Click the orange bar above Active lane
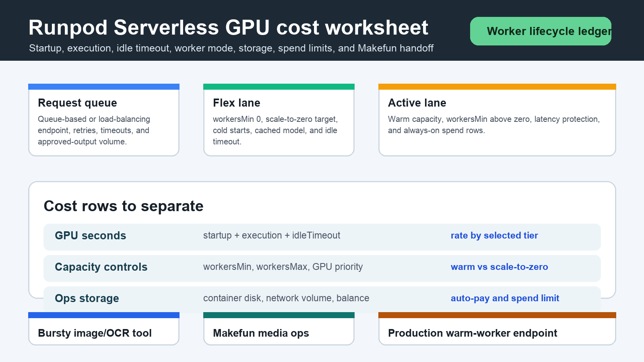Image resolution: width=644 pixels, height=362 pixels. [x=497, y=86]
